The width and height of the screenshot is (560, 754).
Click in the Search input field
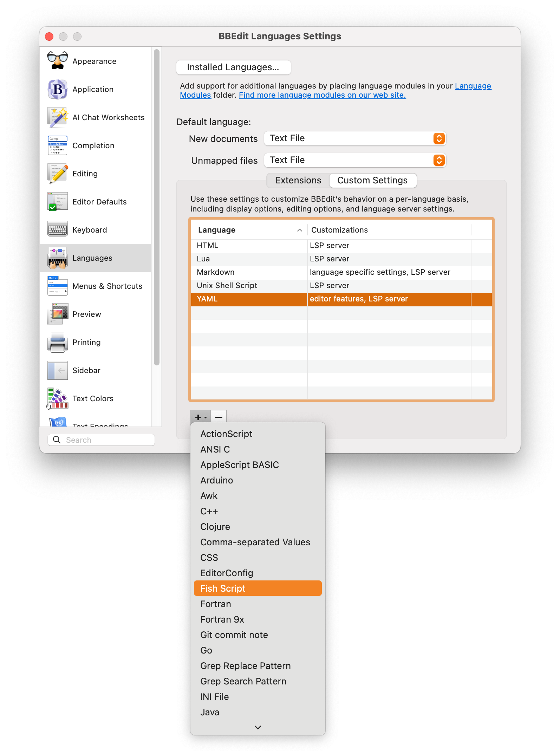(101, 440)
